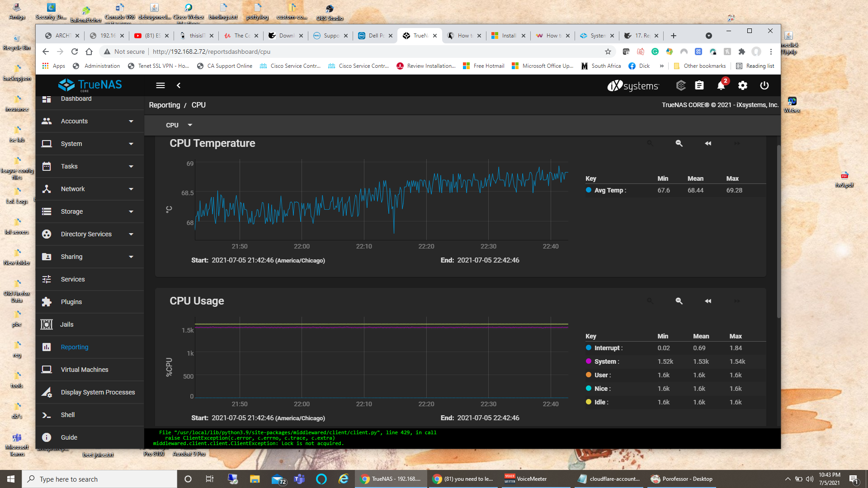Open the CPU report type dropdown
This screenshot has height=488, width=868.
click(x=179, y=125)
